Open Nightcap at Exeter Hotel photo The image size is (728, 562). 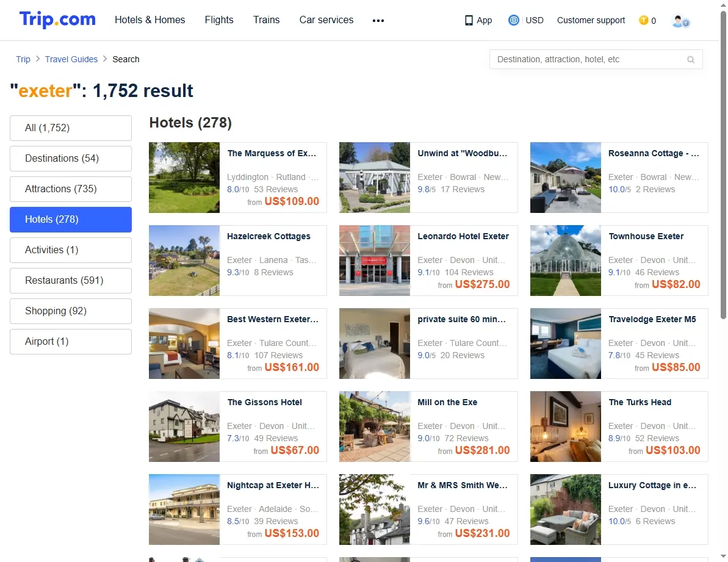(184, 510)
